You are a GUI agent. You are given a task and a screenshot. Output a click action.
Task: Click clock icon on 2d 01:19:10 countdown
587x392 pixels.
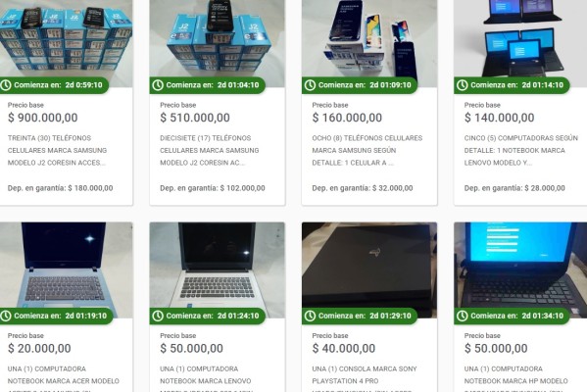point(5,316)
